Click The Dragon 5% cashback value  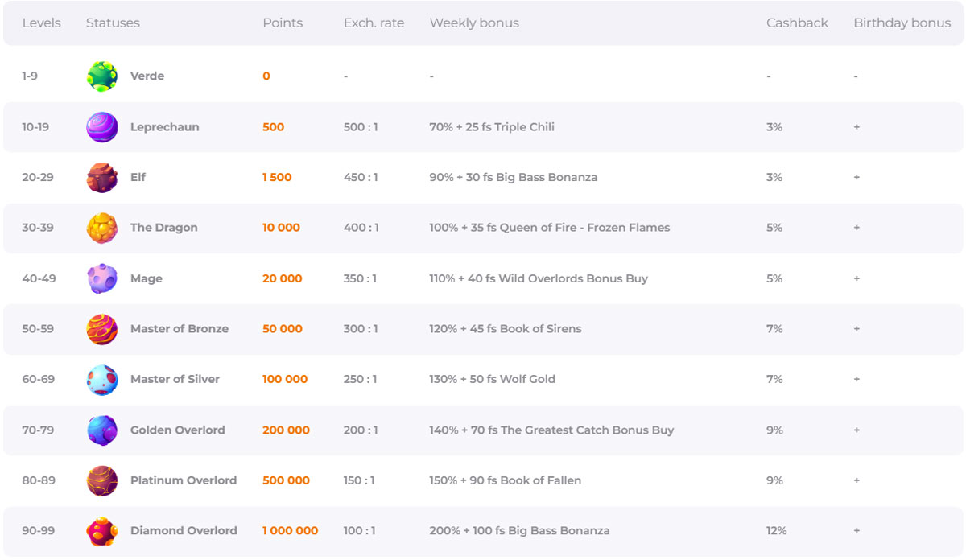774,228
